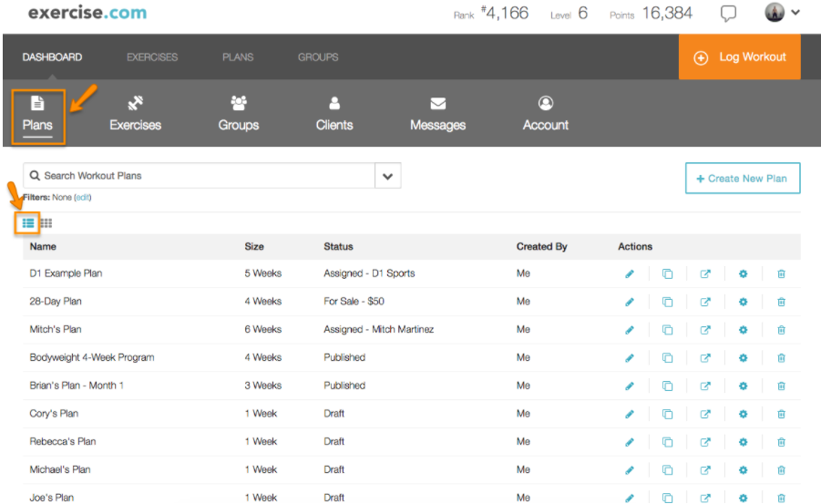The image size is (821, 504).
Task: Open the Exercises dumbbell section
Action: coord(135,114)
